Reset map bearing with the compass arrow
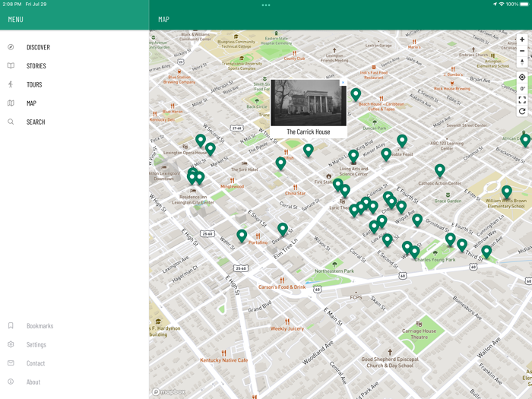Screen dimensions: 532x399 [x=522, y=62]
